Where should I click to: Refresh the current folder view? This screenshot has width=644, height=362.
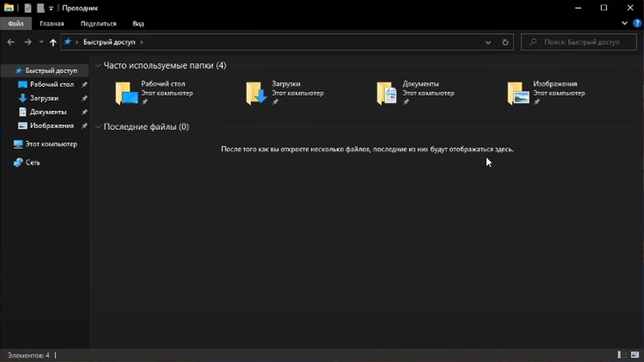coord(506,42)
